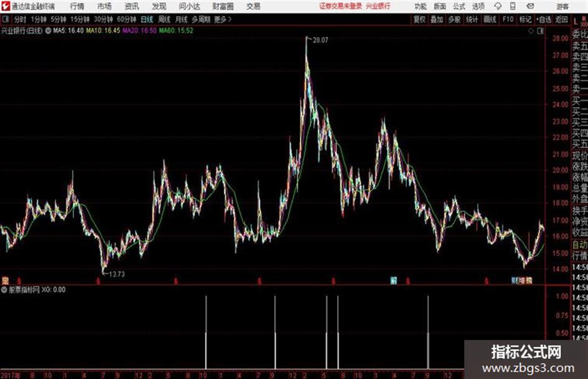Switch to the 60分钟 period tab
The image size is (588, 379).
pyautogui.click(x=126, y=19)
